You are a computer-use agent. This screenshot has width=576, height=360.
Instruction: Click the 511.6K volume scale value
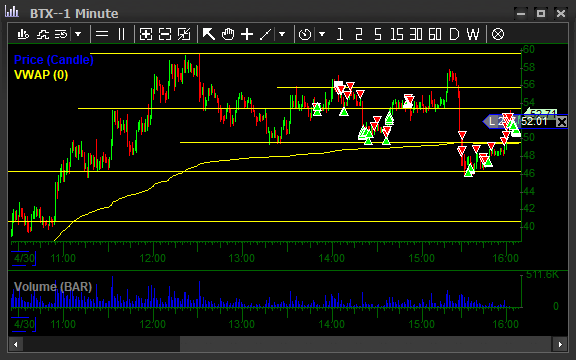tap(542, 275)
